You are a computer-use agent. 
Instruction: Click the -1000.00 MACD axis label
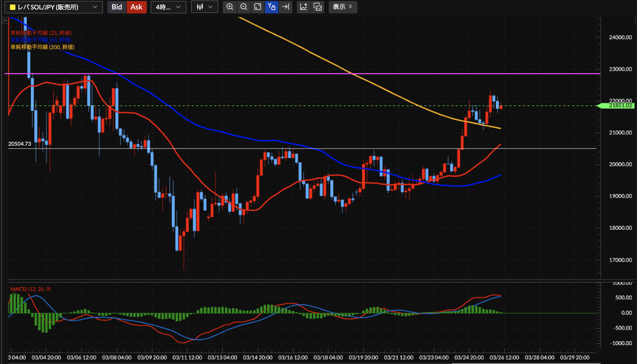tap(621, 344)
